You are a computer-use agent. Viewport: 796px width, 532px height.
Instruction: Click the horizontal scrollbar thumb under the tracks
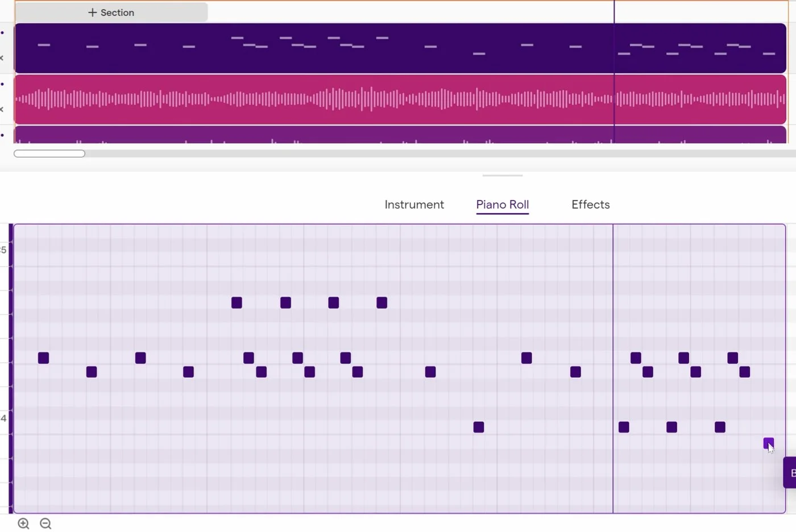click(49, 153)
